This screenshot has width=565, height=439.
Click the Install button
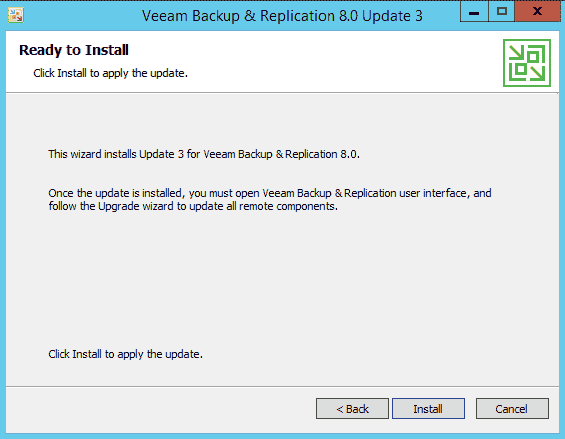[x=428, y=409]
